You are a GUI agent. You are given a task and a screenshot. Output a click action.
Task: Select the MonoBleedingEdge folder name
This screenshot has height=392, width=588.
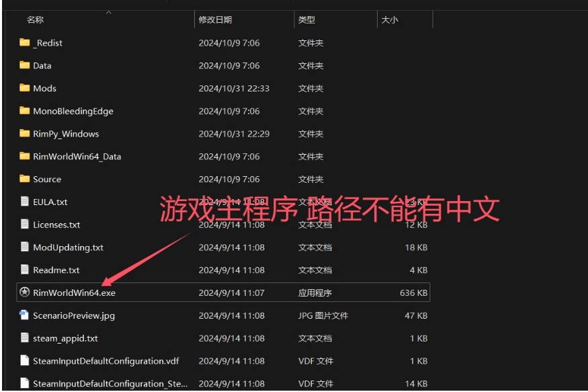coord(73,111)
